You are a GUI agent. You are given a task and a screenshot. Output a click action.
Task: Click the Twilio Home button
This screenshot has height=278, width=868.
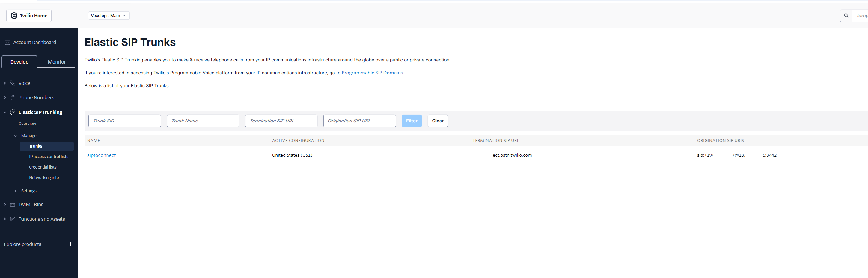[x=29, y=16]
